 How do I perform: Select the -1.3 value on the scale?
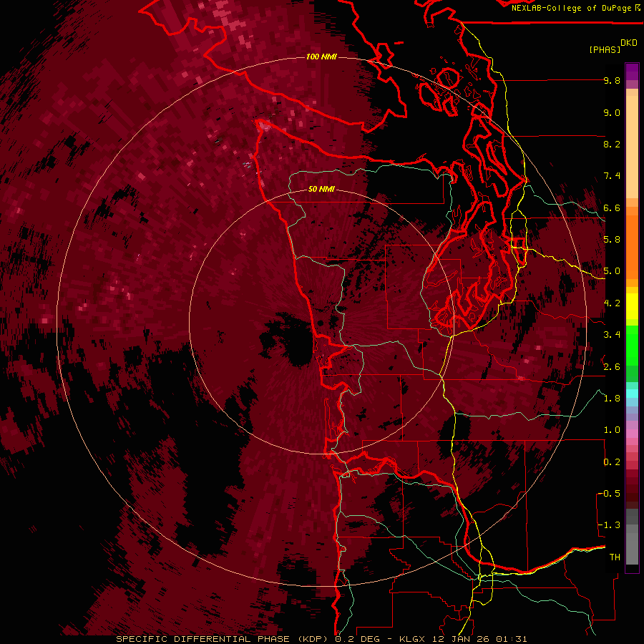610,525
